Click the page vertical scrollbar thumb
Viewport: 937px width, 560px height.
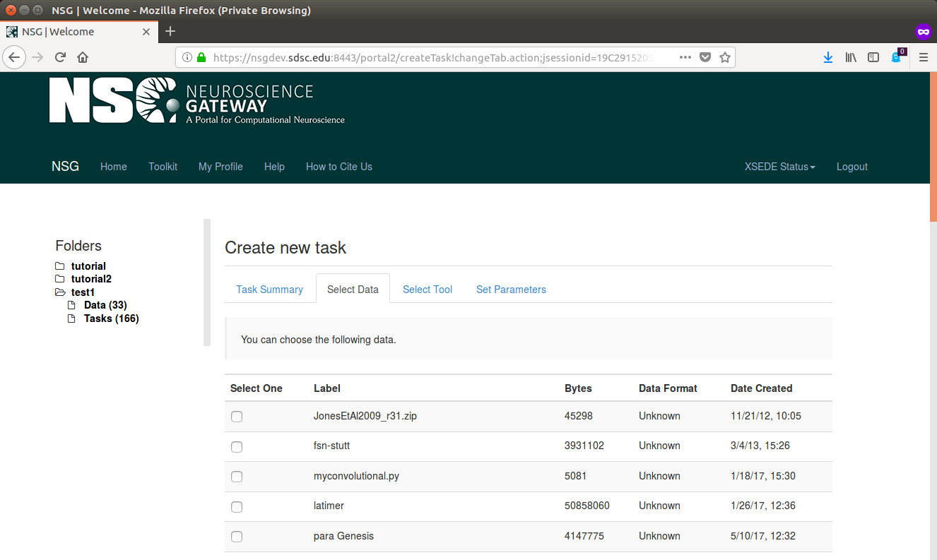[933, 146]
